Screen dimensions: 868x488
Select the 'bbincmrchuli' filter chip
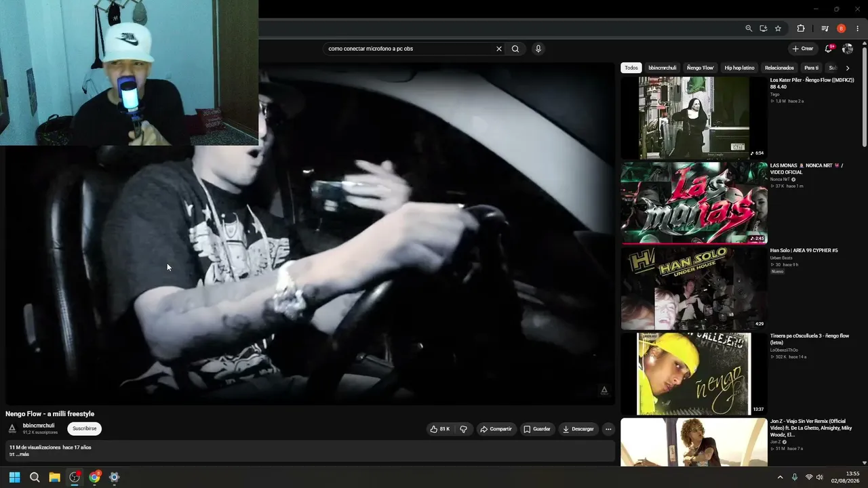pyautogui.click(x=663, y=68)
